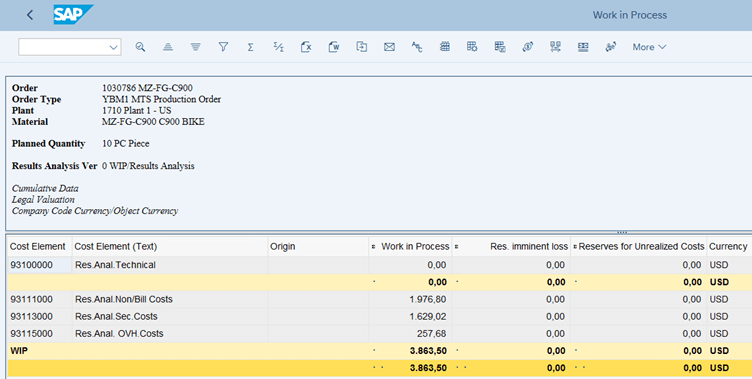Select cost element cell 93100000
This screenshot has height=379, width=752.
39,265
